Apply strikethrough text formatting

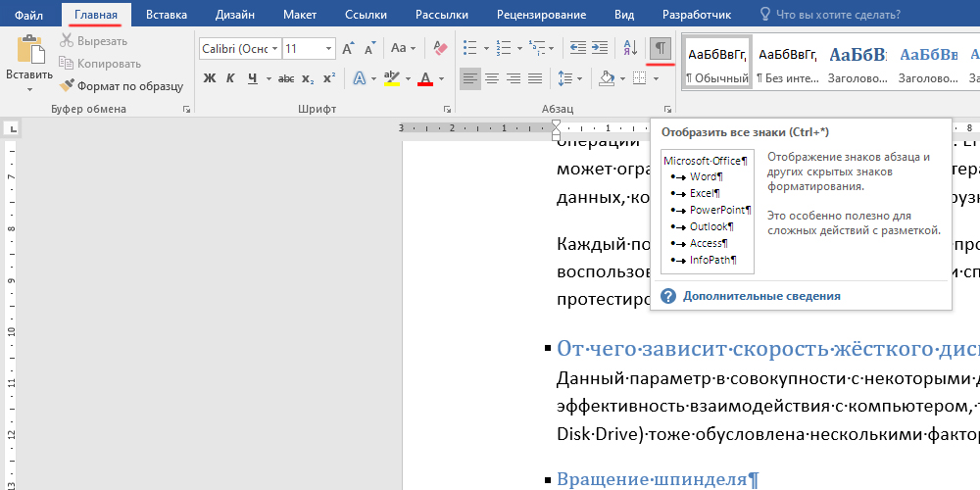pos(286,79)
